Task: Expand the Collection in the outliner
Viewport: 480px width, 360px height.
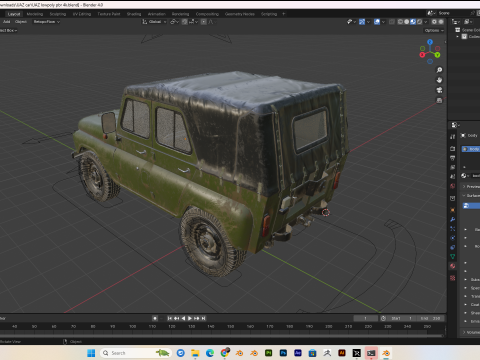Action: (458, 37)
